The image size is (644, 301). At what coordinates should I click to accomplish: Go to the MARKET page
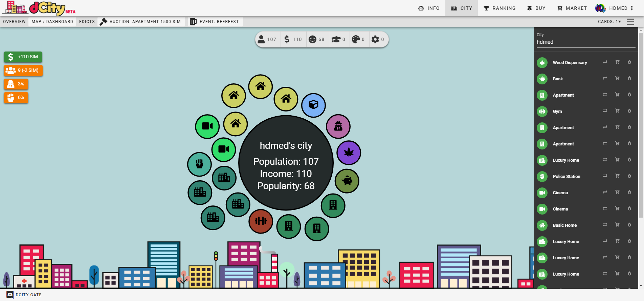572,8
